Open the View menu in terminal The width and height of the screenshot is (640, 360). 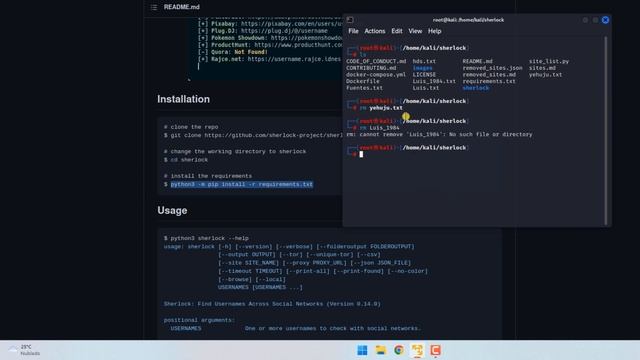point(415,31)
